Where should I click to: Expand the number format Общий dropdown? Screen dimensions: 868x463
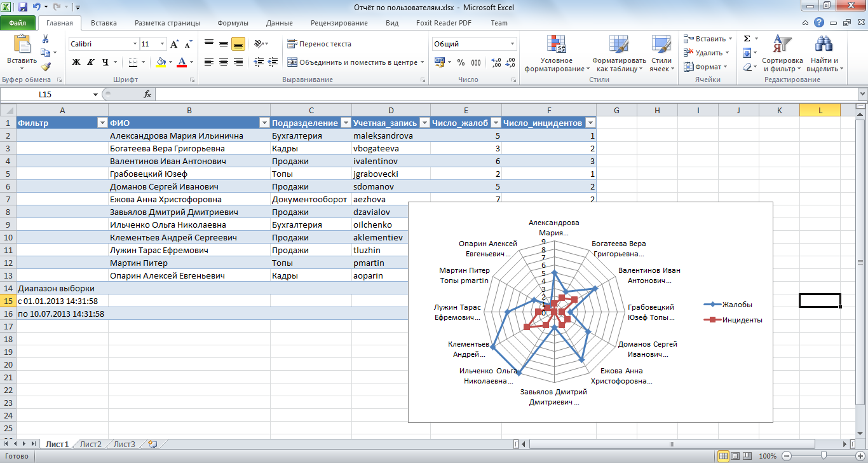click(512, 45)
